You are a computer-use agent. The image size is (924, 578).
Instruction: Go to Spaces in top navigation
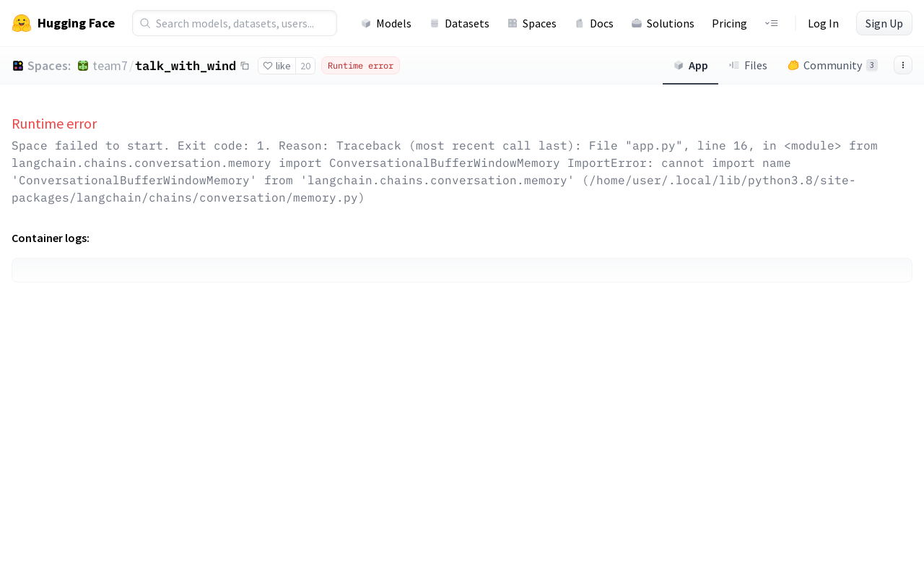tap(531, 23)
